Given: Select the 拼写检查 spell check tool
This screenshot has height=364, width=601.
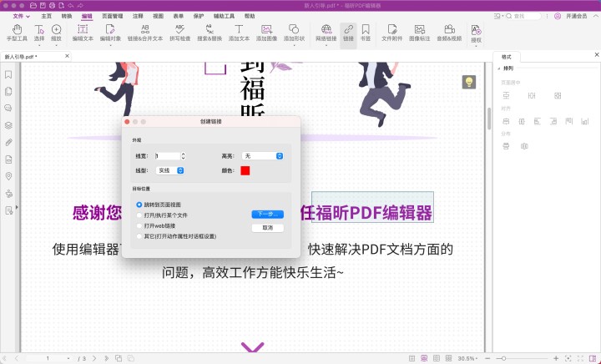Looking at the screenshot, I should coord(179,33).
